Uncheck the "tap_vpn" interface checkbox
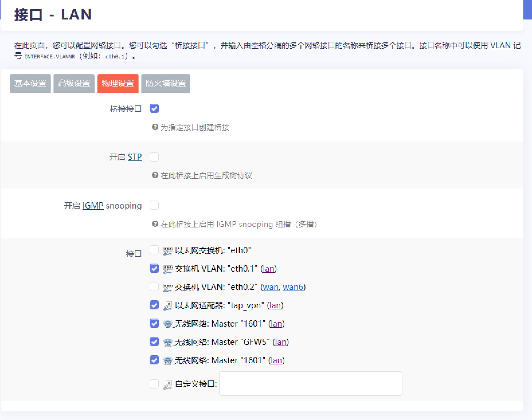The width and height of the screenshot is (532, 420). (154, 305)
